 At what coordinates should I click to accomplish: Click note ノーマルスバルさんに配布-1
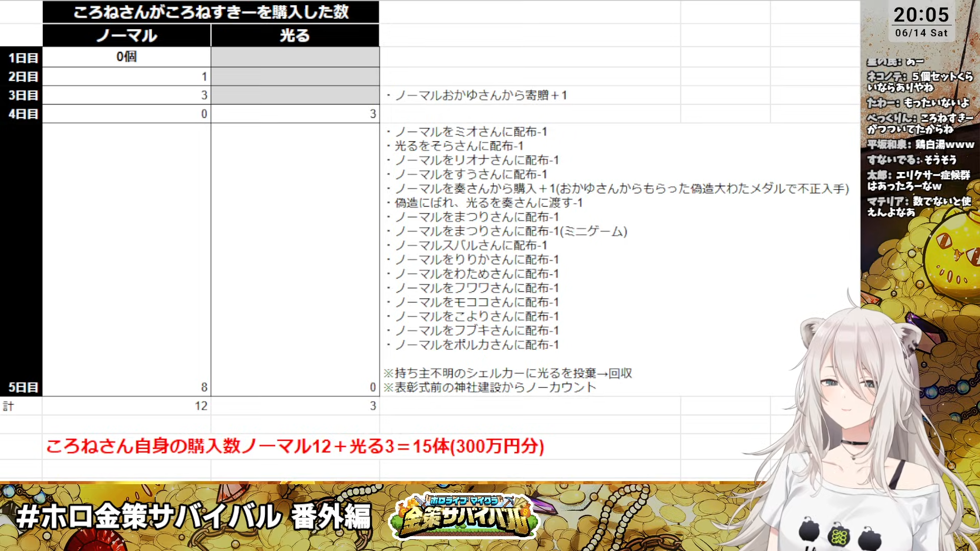[467, 245]
